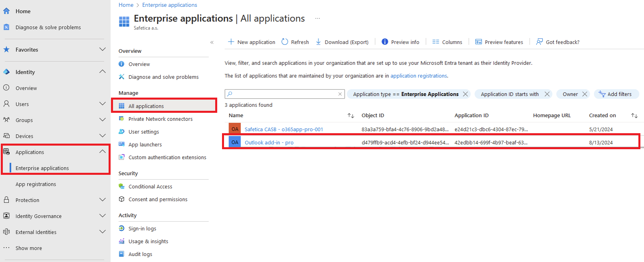The width and height of the screenshot is (644, 262).
Task: Expand the Users chevron
Action: 103,104
